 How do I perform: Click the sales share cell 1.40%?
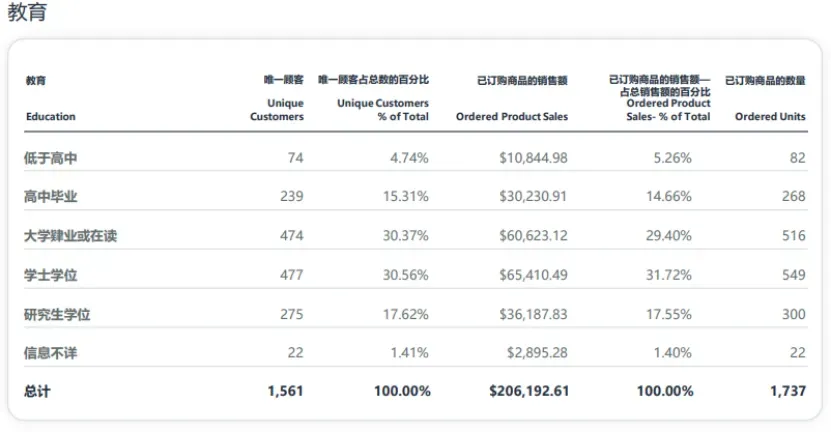[673, 353]
